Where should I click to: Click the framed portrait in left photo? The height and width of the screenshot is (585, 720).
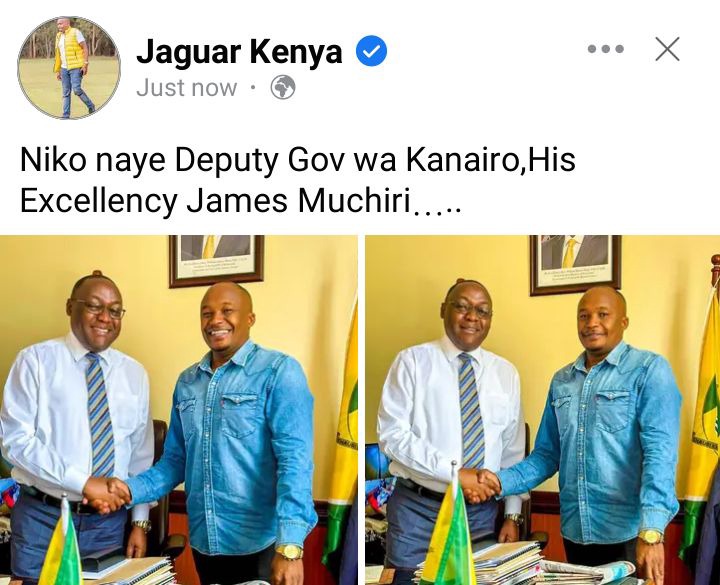[x=216, y=261]
